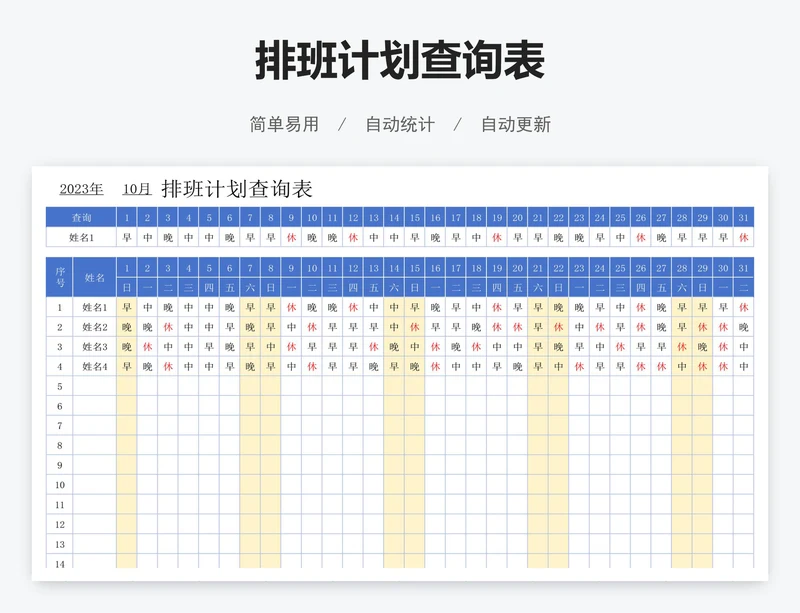Click the empty day 1 cell in row 6
Viewport: 800px width, 613px height.
127,406
